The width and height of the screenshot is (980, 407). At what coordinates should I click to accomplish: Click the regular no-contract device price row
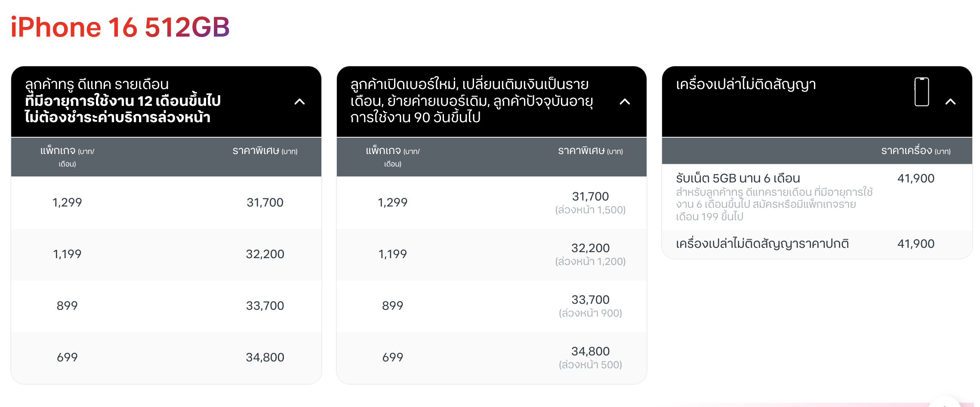pyautogui.click(x=762, y=244)
